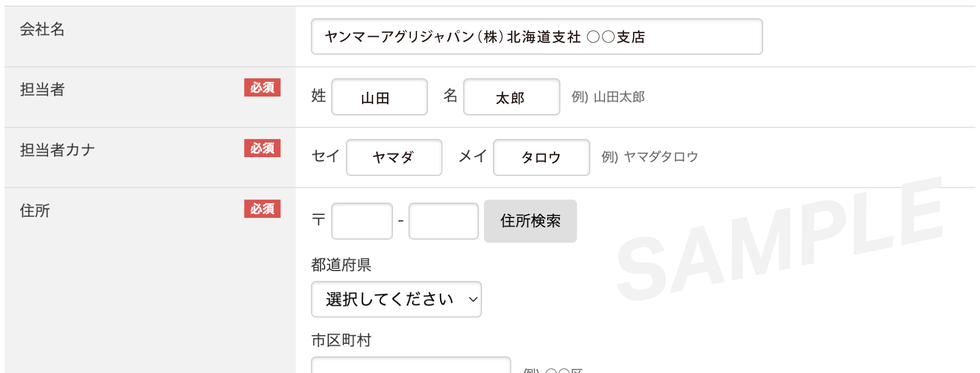The width and height of the screenshot is (980, 373).
Task: Click the 必須 badge beside 住所
Action: (262, 209)
